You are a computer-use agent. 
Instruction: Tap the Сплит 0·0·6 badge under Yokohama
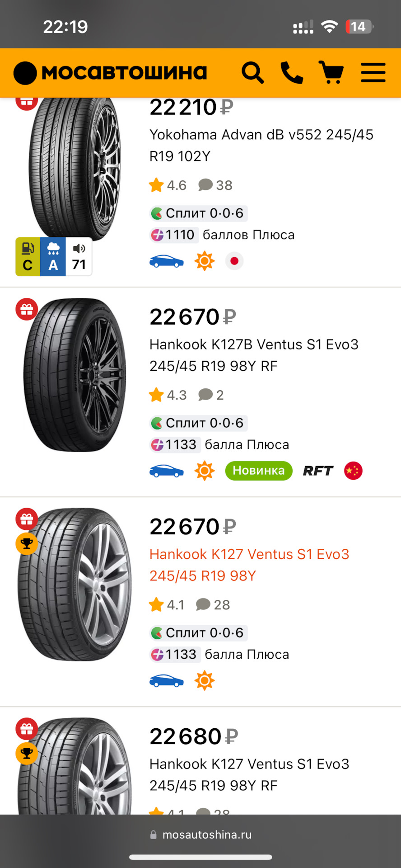pyautogui.click(x=199, y=213)
